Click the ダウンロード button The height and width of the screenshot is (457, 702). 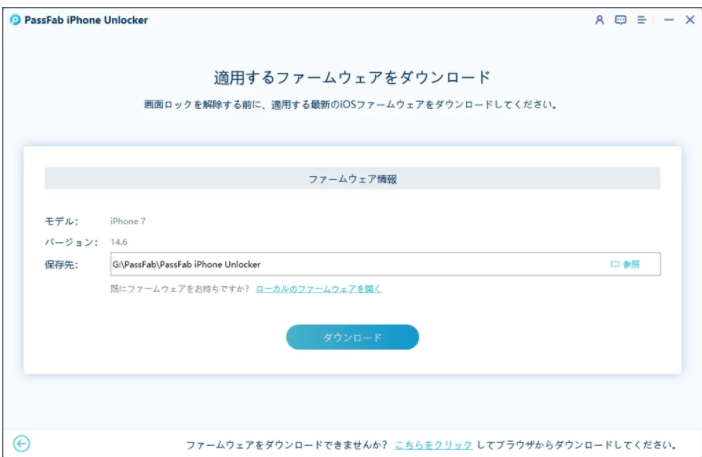click(x=352, y=337)
